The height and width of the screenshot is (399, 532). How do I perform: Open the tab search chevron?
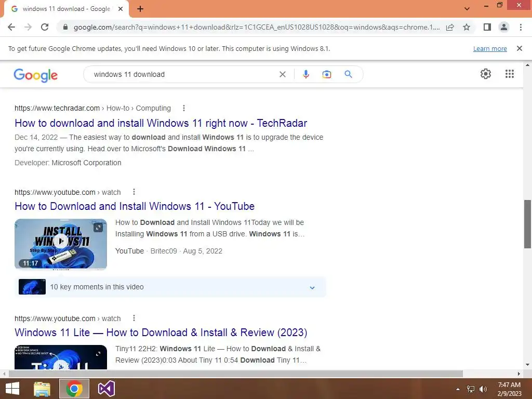(467, 9)
